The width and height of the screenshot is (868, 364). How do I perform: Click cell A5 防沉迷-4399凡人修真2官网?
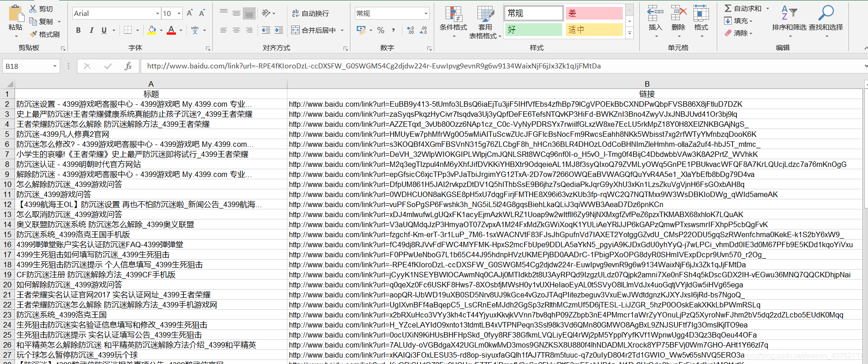click(151, 134)
